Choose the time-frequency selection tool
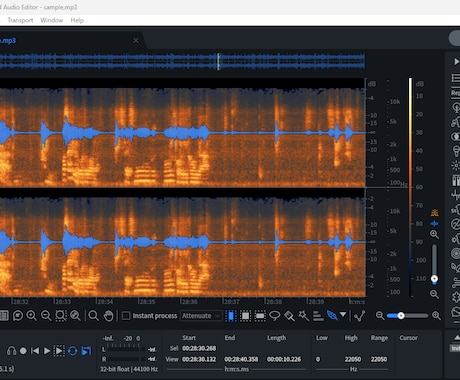Viewport: 460px width, 380px height. [245, 315]
